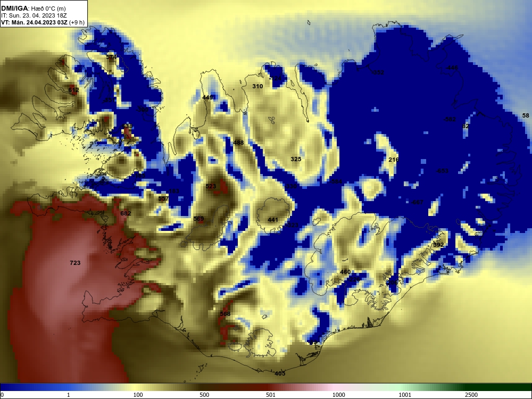The width and height of the screenshot is (532, 399).
Task: Click the map value 310
Action: pyautogui.click(x=257, y=86)
